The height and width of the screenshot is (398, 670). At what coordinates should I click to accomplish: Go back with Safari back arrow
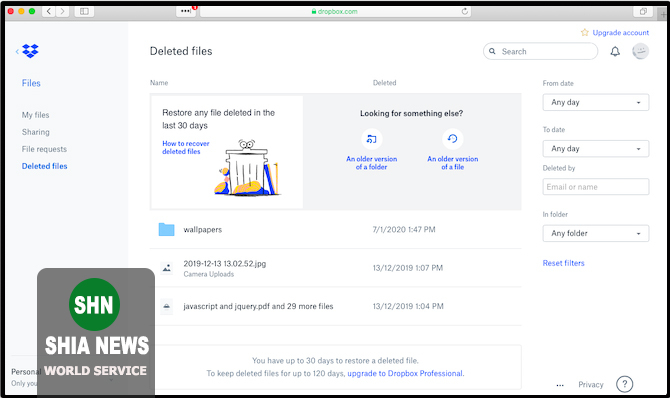tap(49, 11)
